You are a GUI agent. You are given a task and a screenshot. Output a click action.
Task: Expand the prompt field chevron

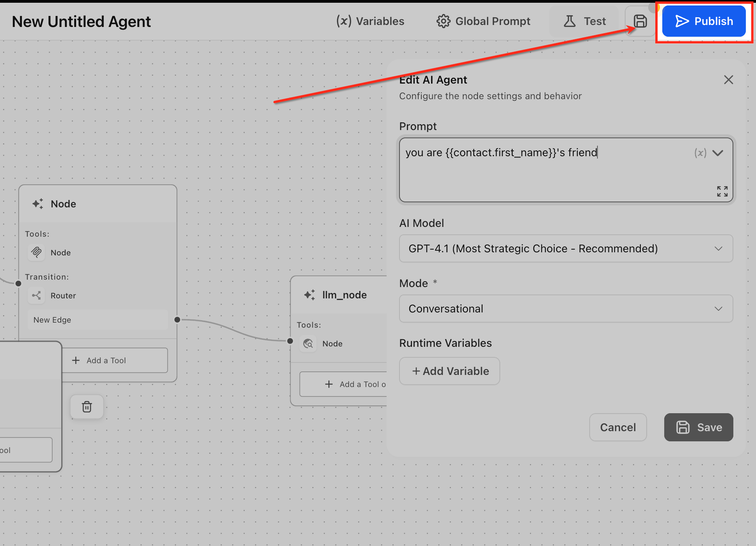[x=718, y=153]
